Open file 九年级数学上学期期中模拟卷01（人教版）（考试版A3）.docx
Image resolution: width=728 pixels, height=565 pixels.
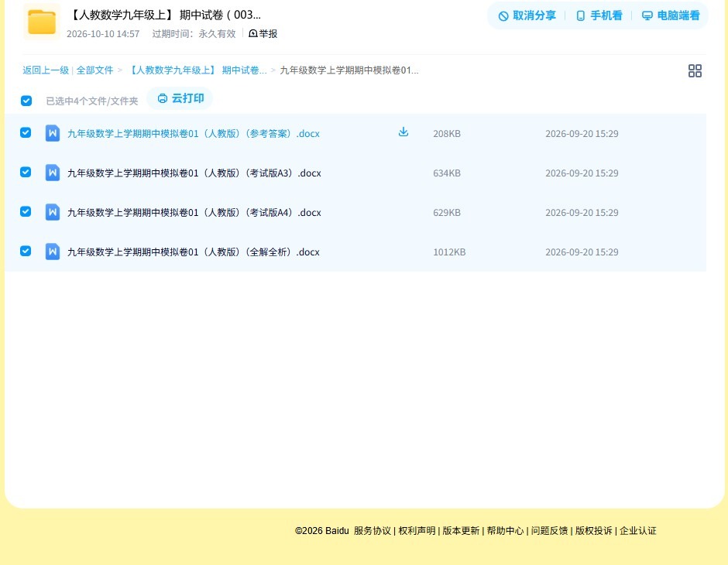(x=194, y=173)
